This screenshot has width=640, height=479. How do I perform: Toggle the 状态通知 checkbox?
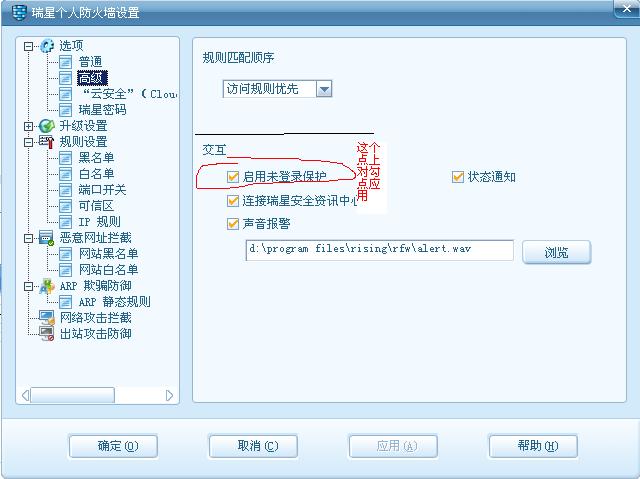coord(458,177)
